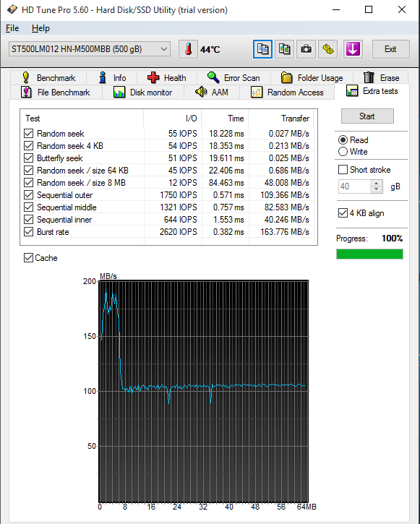Switch to the Erase tab
The width and height of the screenshot is (420, 524).
click(x=380, y=78)
